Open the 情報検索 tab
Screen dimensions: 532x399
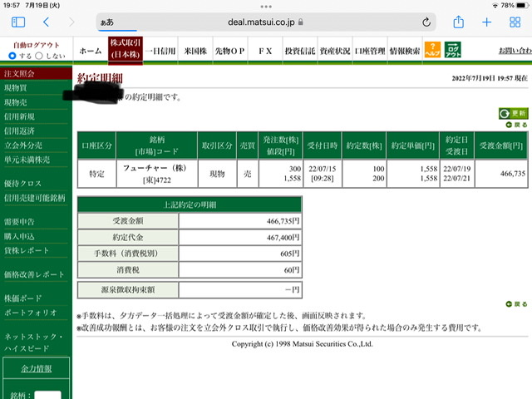[x=405, y=51]
